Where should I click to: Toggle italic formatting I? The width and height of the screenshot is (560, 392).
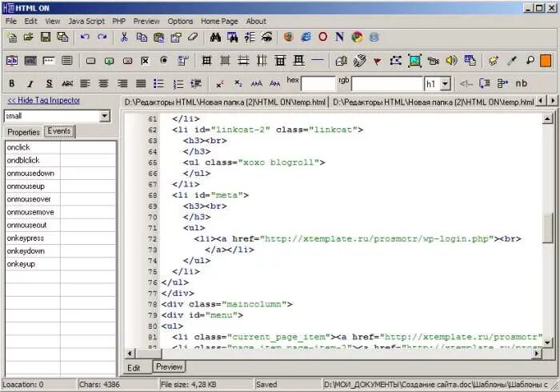coord(30,84)
